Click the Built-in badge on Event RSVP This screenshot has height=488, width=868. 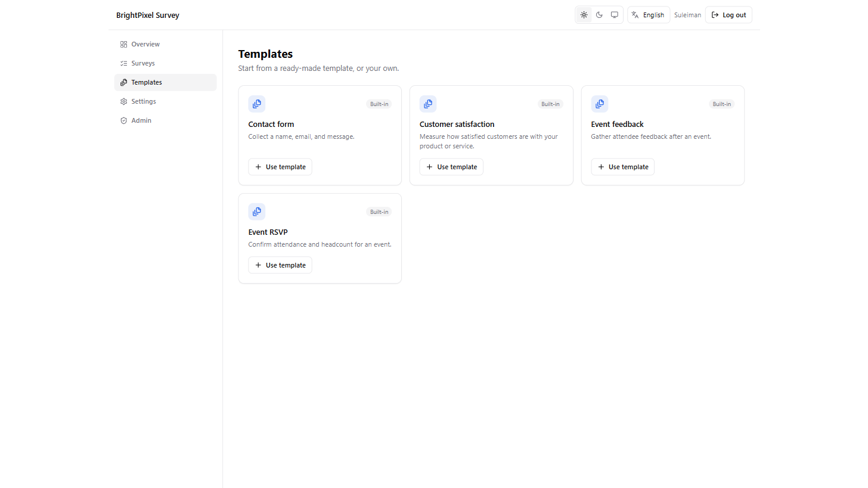coord(379,212)
